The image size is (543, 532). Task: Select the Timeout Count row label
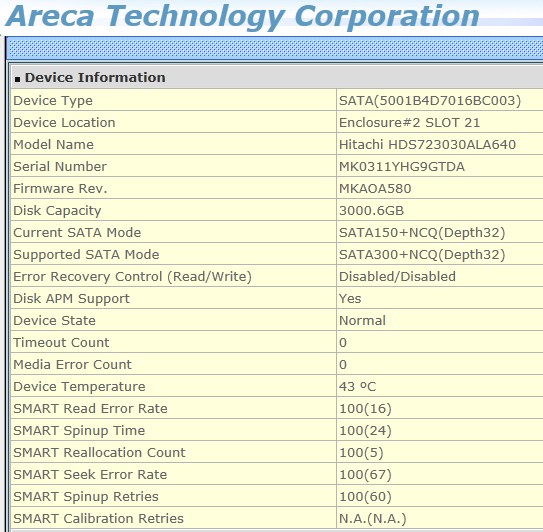point(61,343)
